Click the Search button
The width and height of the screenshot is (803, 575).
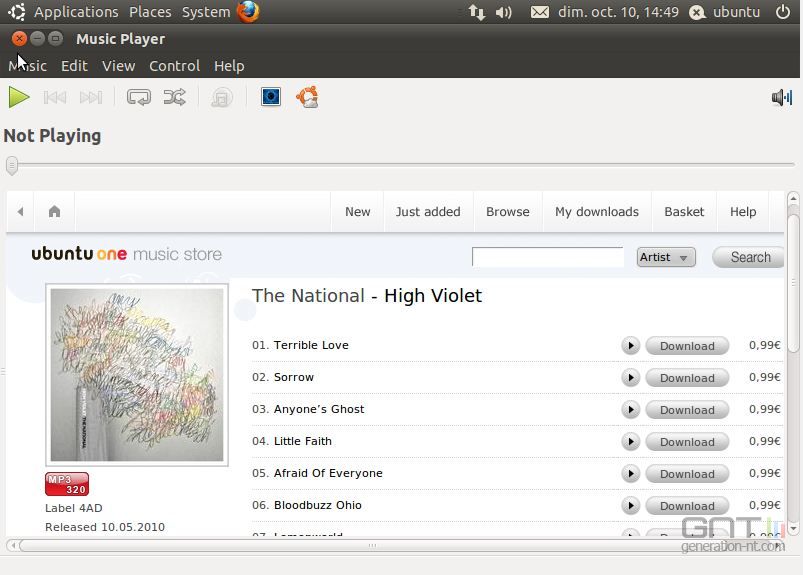tap(748, 257)
